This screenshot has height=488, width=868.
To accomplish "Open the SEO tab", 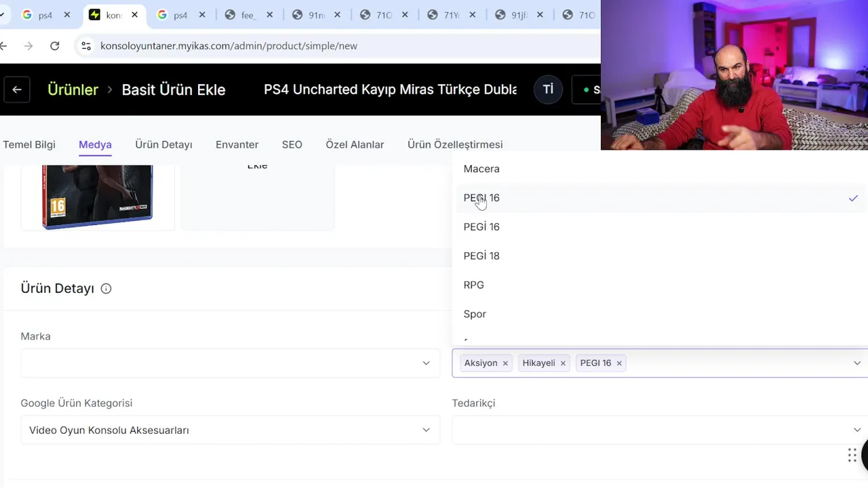I will [x=292, y=144].
